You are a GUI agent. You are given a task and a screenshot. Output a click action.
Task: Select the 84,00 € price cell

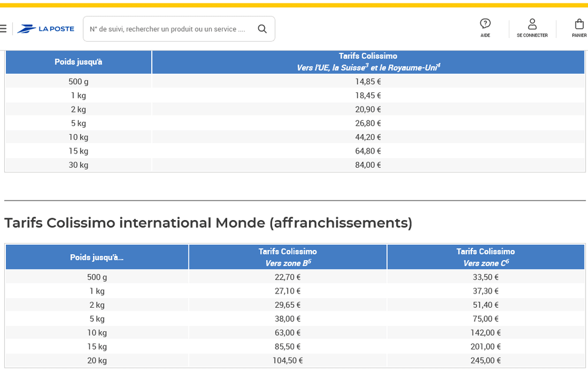pyautogui.click(x=368, y=165)
